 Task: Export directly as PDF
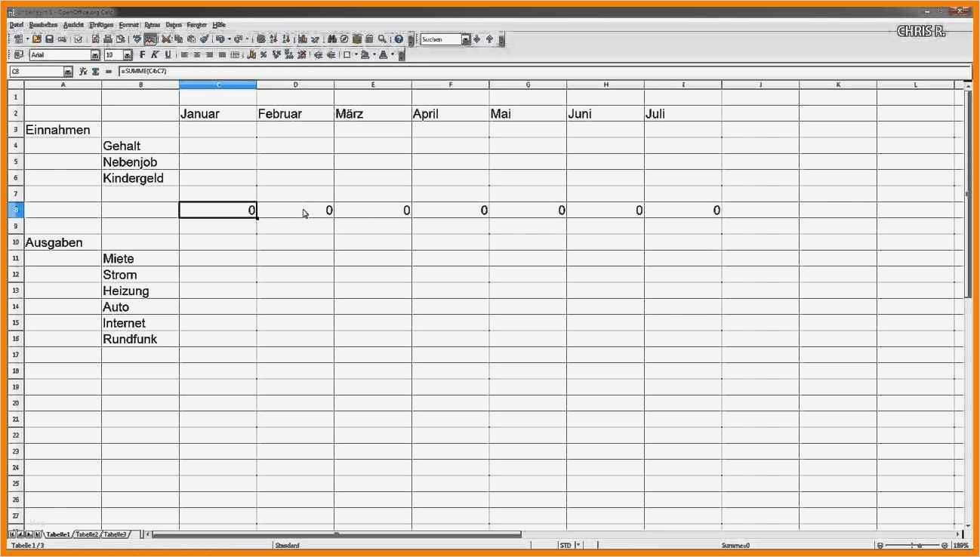coord(96,39)
